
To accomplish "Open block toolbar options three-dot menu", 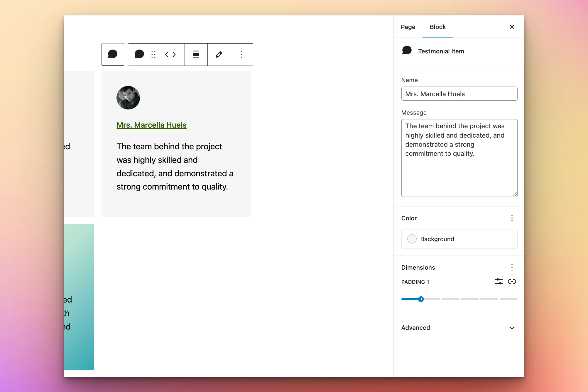I will tap(241, 54).
